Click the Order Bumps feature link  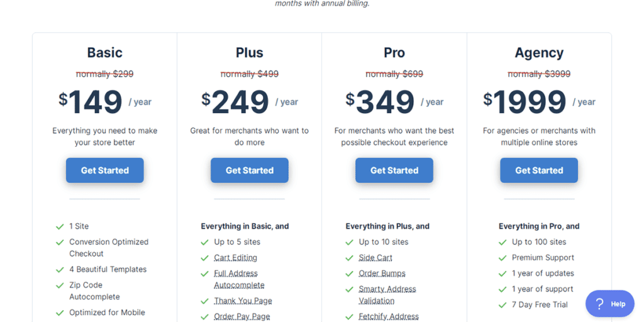(382, 274)
